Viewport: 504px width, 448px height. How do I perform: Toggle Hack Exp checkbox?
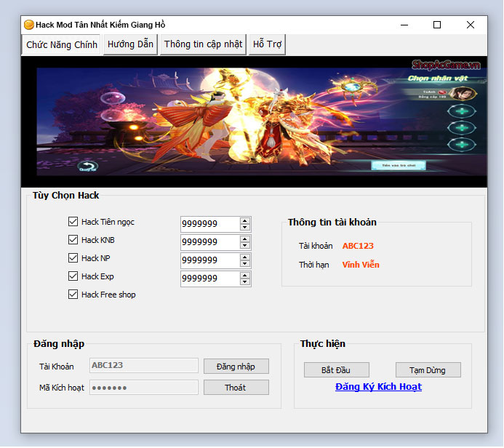click(73, 276)
